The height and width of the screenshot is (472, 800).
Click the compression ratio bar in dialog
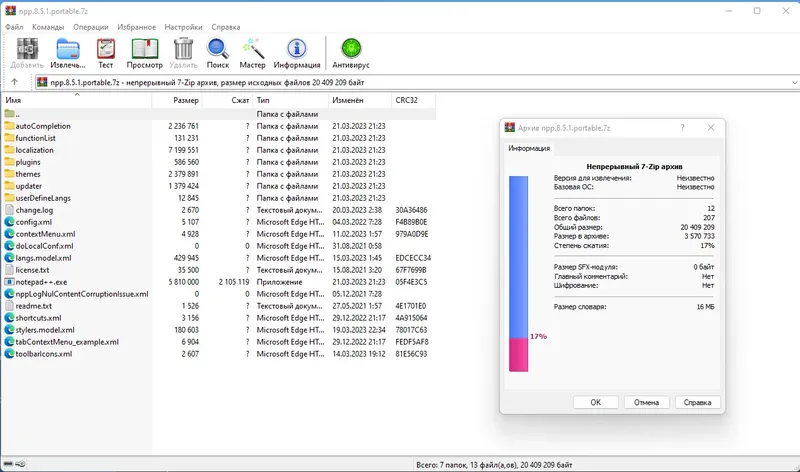point(518,274)
